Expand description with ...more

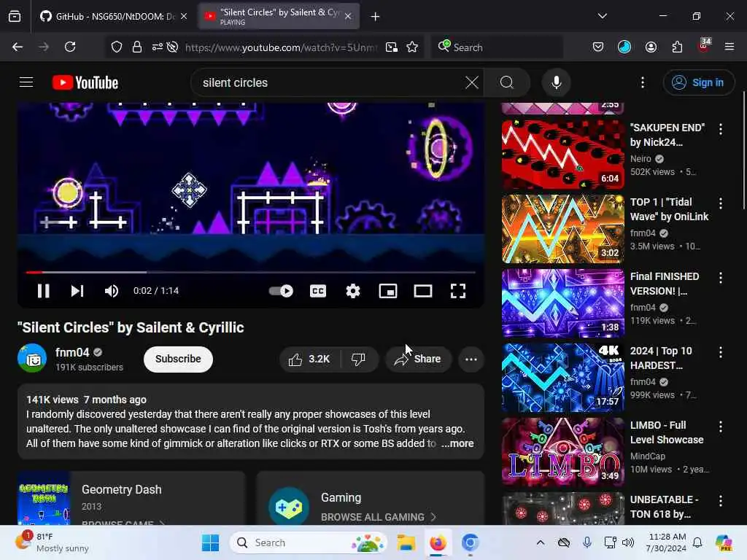coord(457,443)
